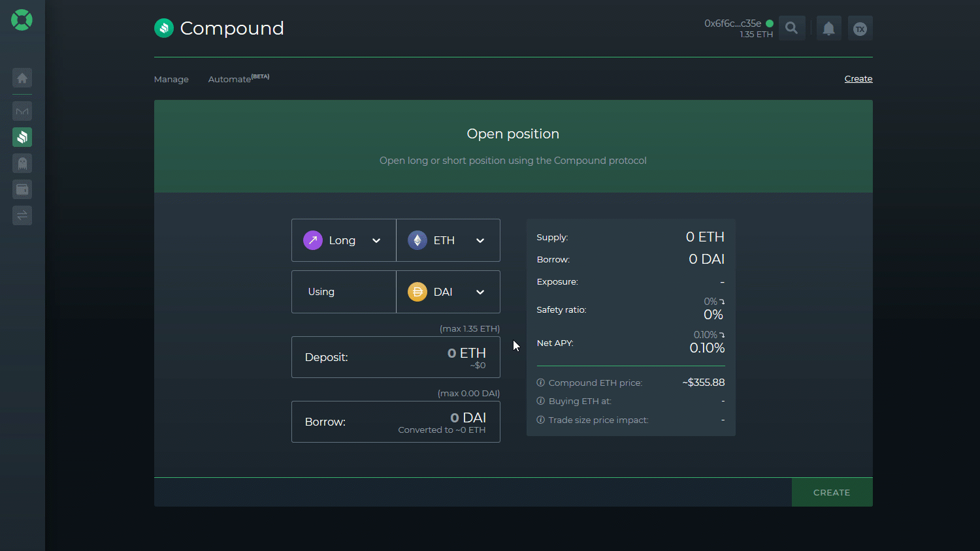Click the info icon beside Trade size price impact
Viewport: 980px width, 551px height.
(541, 420)
